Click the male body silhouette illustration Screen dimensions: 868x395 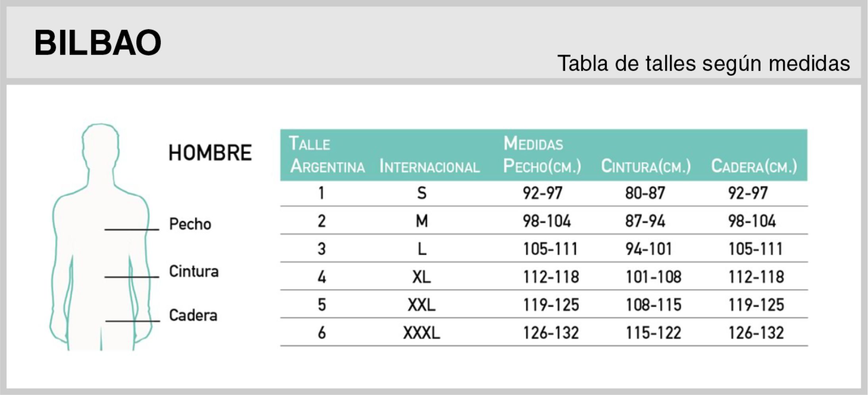pos(100,238)
